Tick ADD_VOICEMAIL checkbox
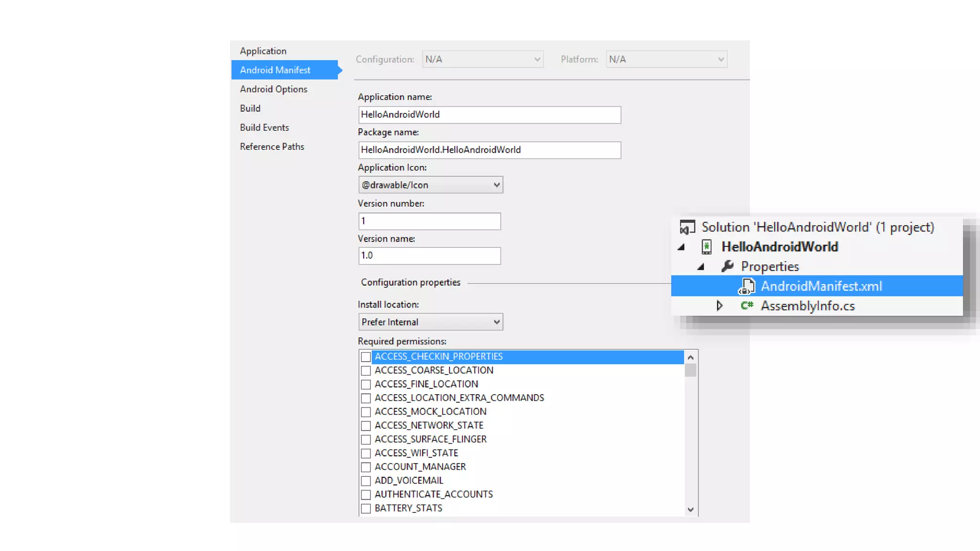 point(366,481)
